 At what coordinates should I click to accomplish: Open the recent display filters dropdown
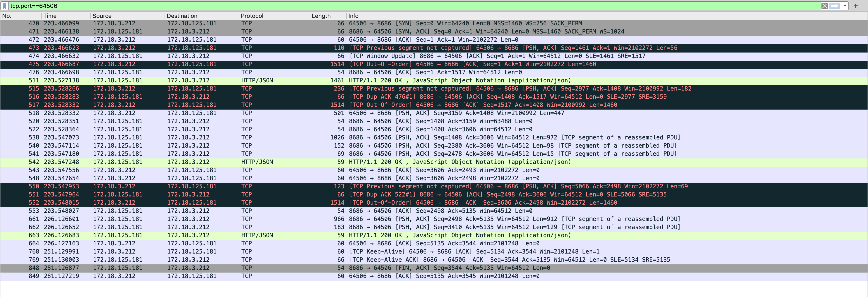[x=845, y=6]
